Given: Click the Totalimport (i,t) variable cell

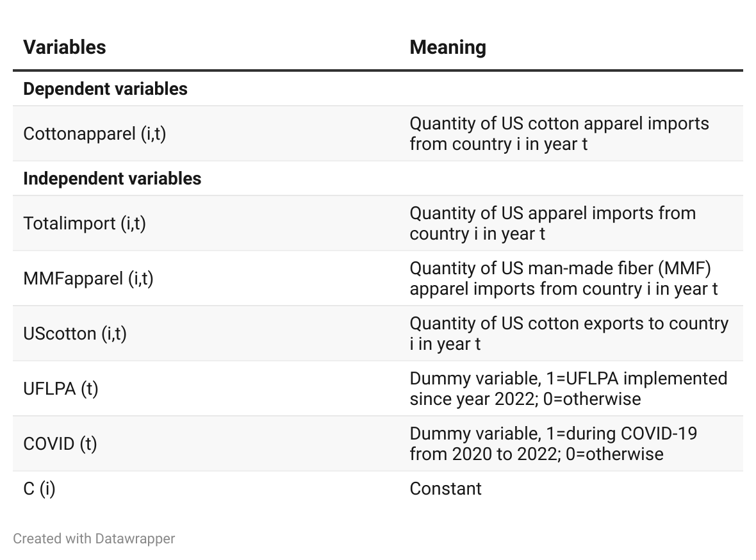Looking at the screenshot, I should pyautogui.click(x=85, y=224).
